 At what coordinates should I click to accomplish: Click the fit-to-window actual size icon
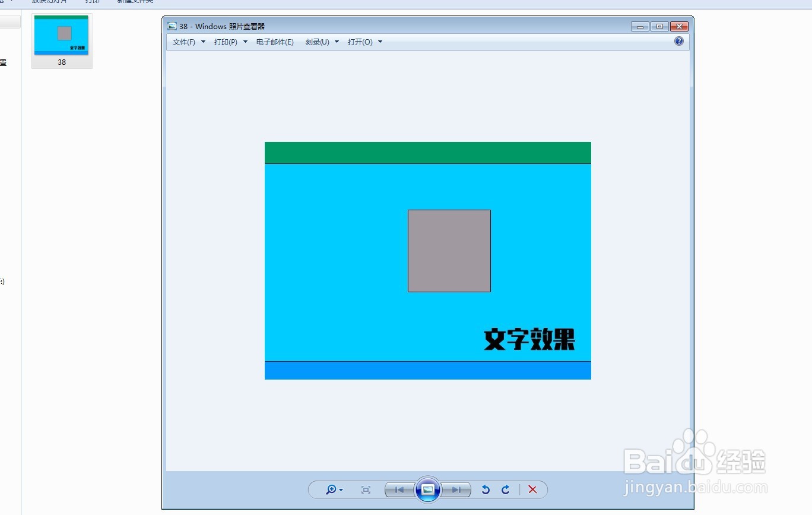pyautogui.click(x=366, y=489)
